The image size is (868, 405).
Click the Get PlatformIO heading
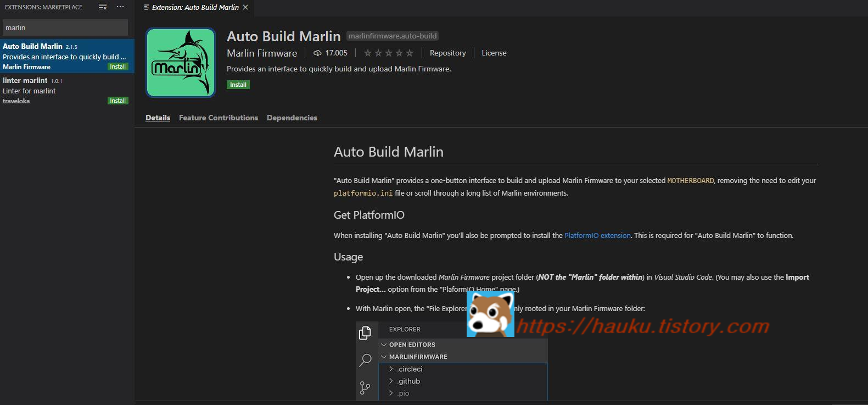click(x=369, y=215)
